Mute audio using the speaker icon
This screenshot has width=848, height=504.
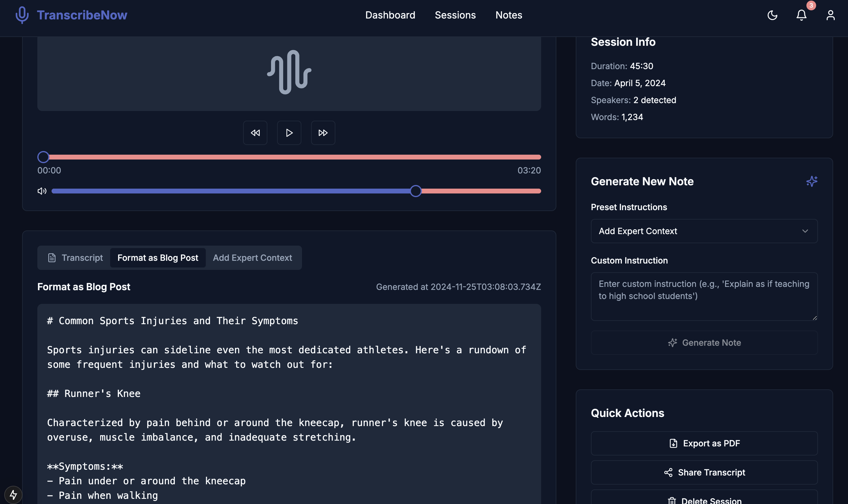pos(42,191)
